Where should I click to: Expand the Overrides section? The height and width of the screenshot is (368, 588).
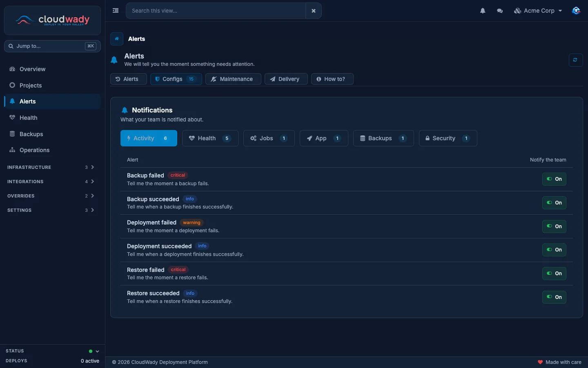click(52, 196)
